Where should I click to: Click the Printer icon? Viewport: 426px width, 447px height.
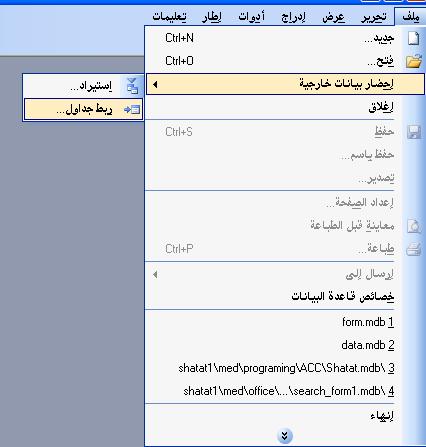click(x=414, y=249)
